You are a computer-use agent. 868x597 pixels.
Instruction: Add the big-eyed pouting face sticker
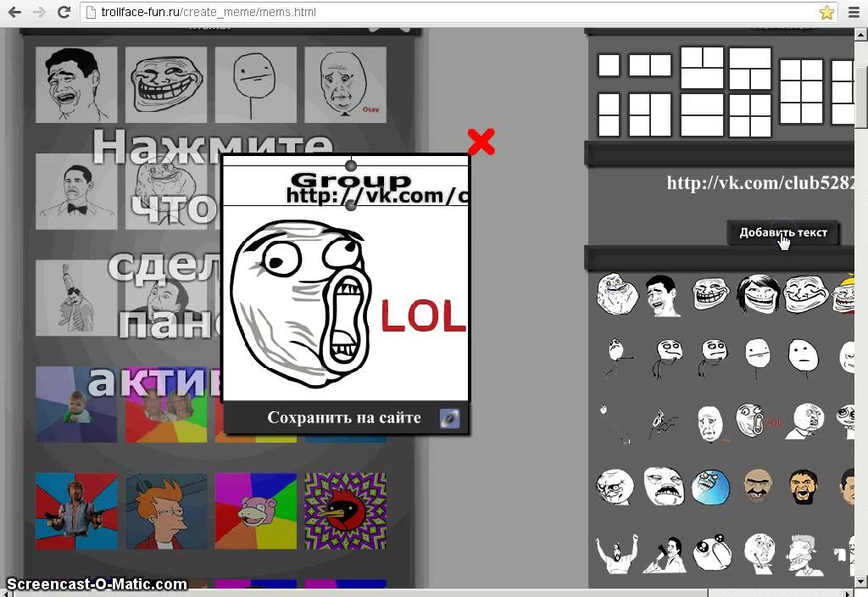coord(711,553)
